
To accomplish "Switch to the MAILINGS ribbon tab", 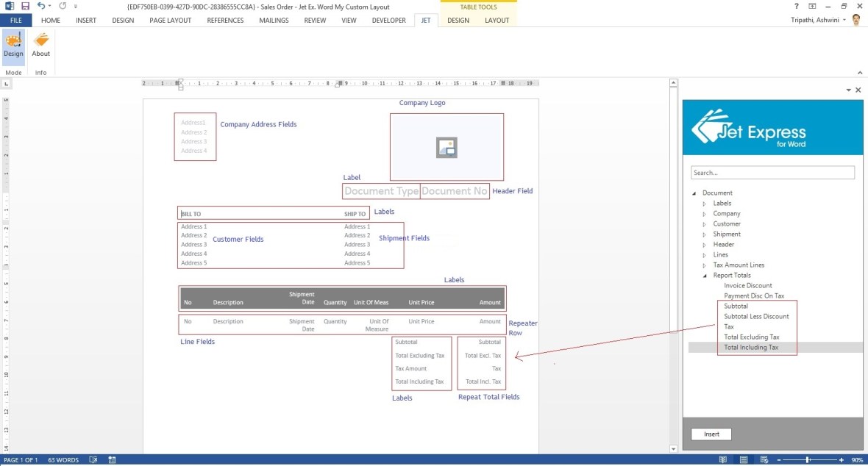I will click(x=274, y=20).
